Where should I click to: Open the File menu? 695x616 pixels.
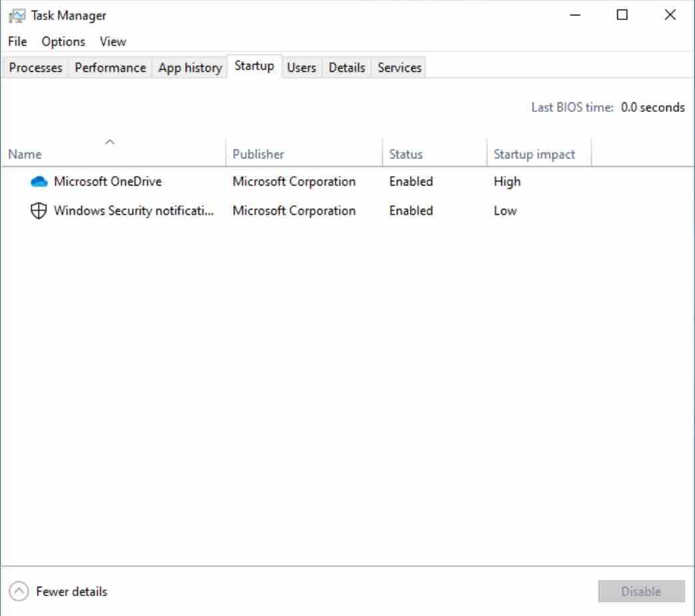pyautogui.click(x=17, y=42)
